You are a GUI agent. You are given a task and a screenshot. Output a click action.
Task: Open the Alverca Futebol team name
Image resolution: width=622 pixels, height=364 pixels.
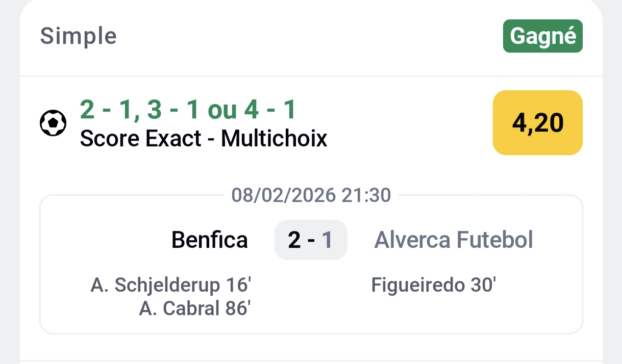454,240
